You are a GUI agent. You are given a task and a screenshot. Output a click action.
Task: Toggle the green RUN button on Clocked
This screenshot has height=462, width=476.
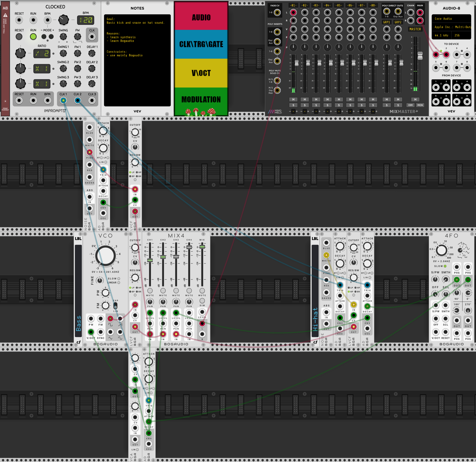(33, 37)
